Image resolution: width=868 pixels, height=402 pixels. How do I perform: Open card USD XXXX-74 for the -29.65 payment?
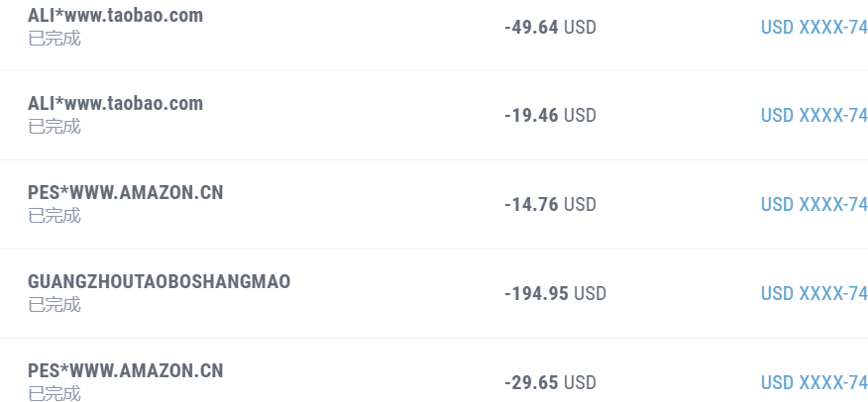pos(814,383)
